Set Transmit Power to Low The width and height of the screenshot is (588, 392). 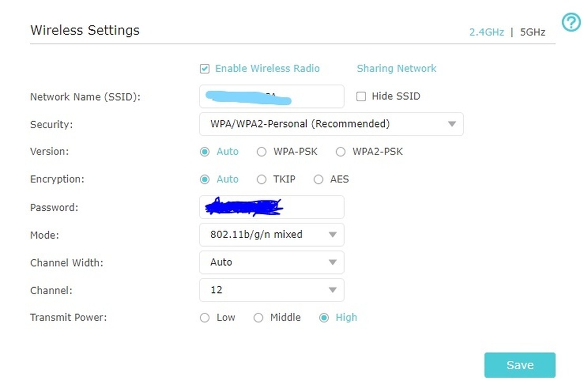205,318
